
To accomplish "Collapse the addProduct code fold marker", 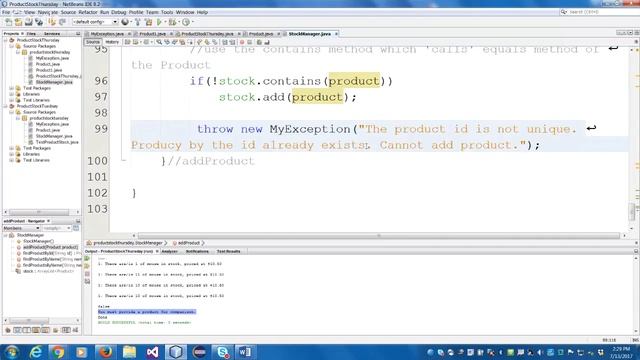I will pos(124,160).
